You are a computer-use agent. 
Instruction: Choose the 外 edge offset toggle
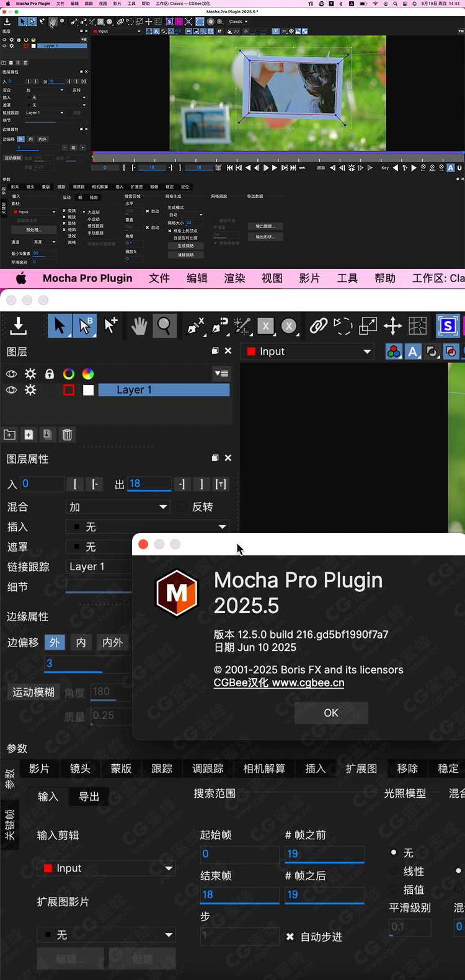pos(55,643)
